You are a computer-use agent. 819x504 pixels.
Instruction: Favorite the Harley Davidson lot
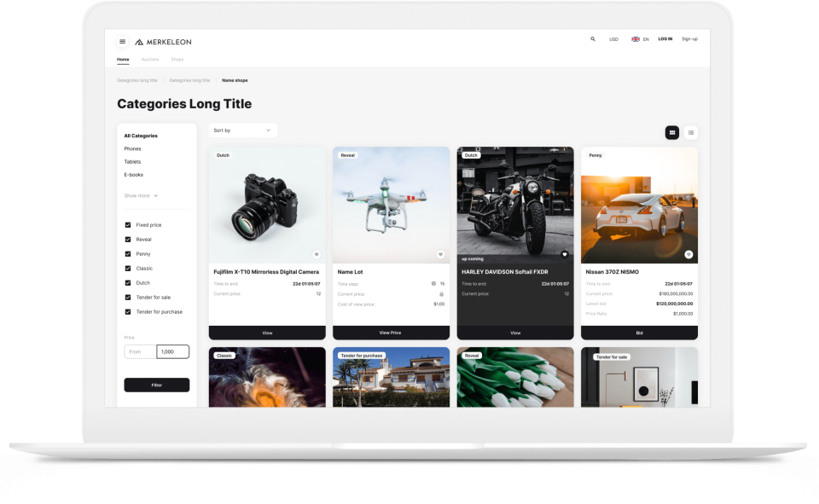click(x=564, y=254)
